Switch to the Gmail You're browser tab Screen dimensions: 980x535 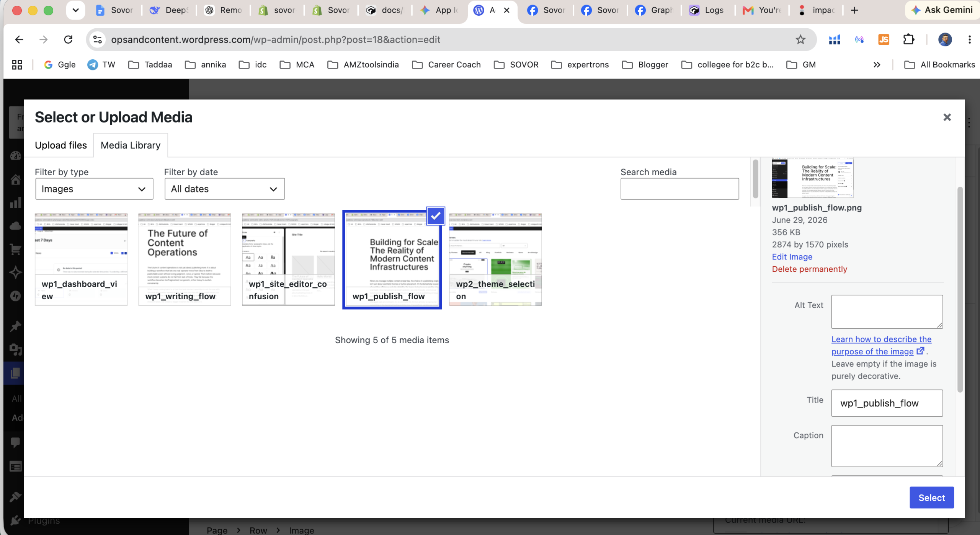[x=761, y=10]
